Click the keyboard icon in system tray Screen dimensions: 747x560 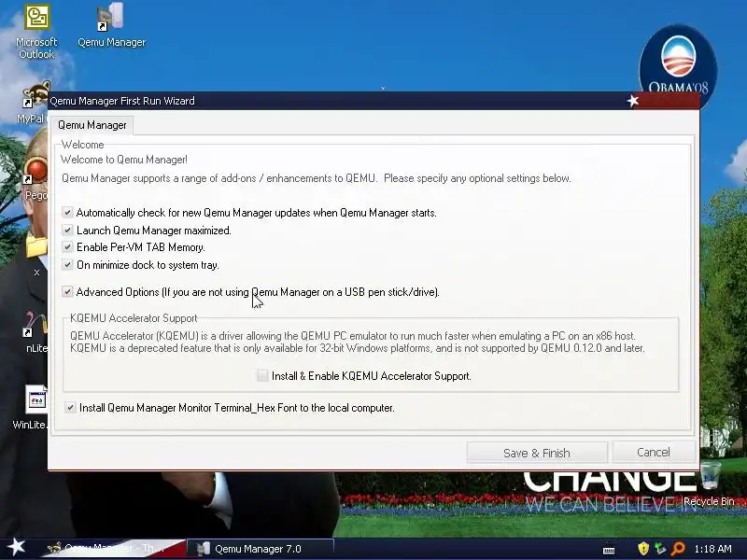coord(609,550)
